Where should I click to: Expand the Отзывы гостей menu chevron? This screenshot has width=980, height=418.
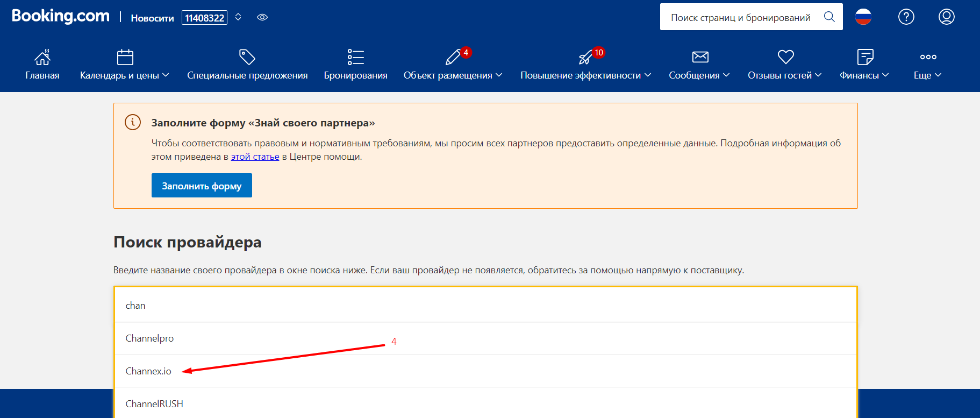(x=818, y=75)
